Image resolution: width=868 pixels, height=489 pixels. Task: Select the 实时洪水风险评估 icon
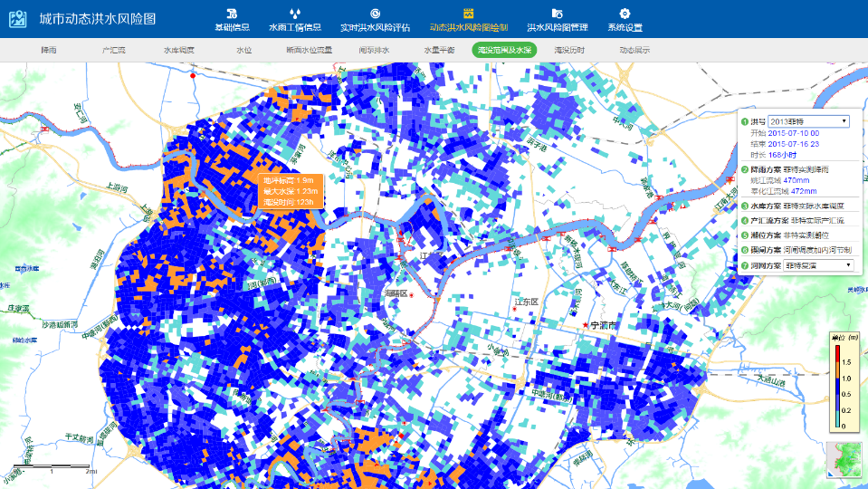click(x=375, y=13)
